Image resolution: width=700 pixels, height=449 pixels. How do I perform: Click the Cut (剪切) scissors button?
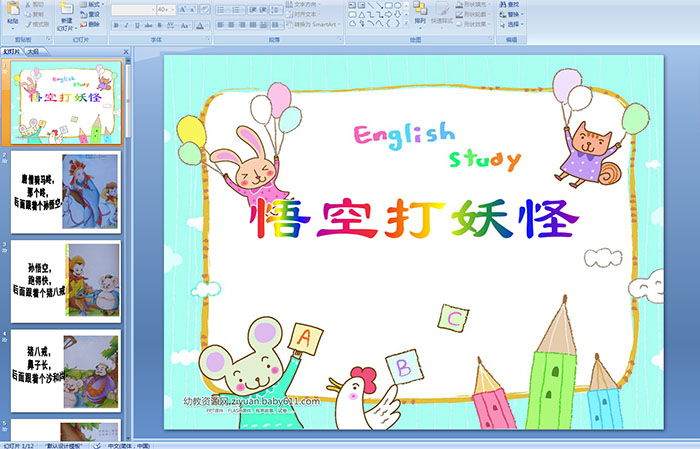click(x=35, y=4)
